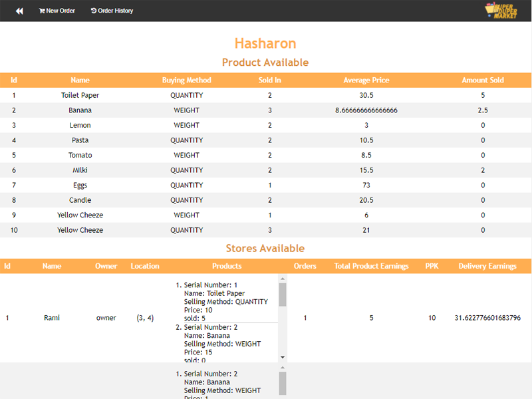Image resolution: width=532 pixels, height=399 pixels.
Task: Select the Banana product name in the products table
Action: (x=80, y=110)
